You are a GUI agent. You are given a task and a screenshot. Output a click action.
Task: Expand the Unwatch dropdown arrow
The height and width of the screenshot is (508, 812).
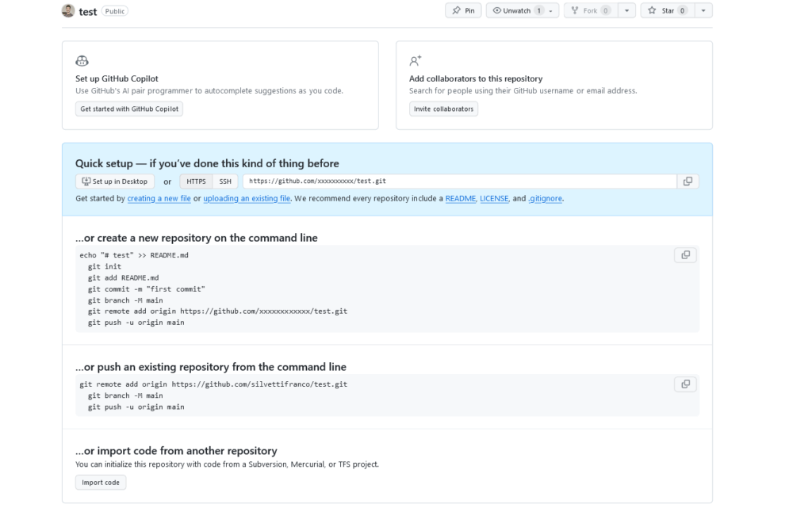point(552,10)
